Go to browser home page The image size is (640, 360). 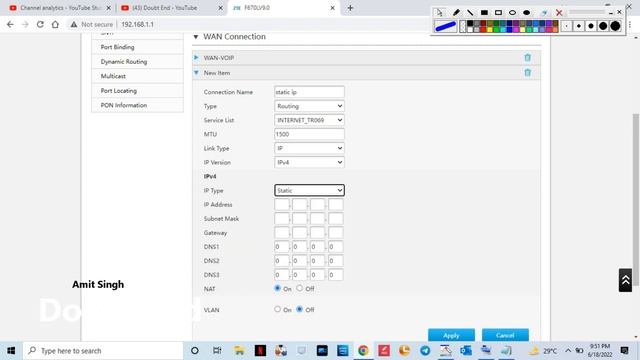(55, 24)
